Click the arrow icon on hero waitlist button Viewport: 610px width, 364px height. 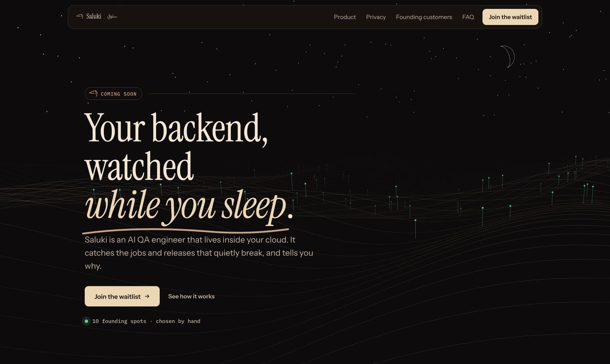pos(147,296)
